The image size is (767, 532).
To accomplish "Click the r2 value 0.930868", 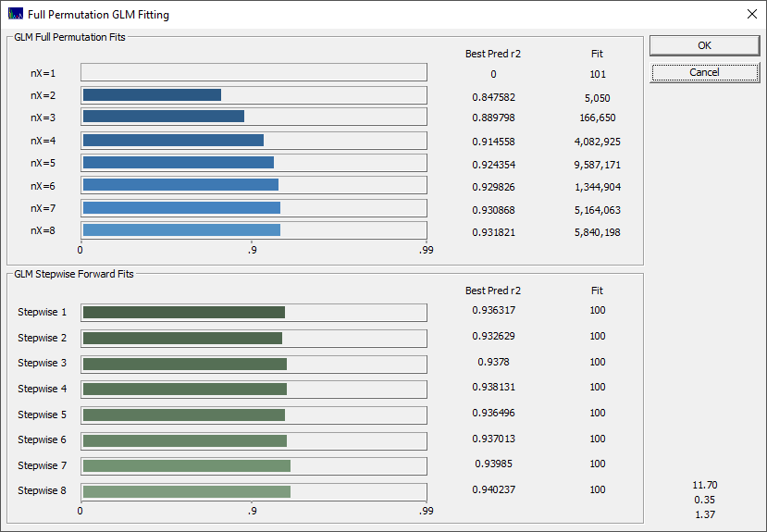I will pyautogui.click(x=493, y=210).
